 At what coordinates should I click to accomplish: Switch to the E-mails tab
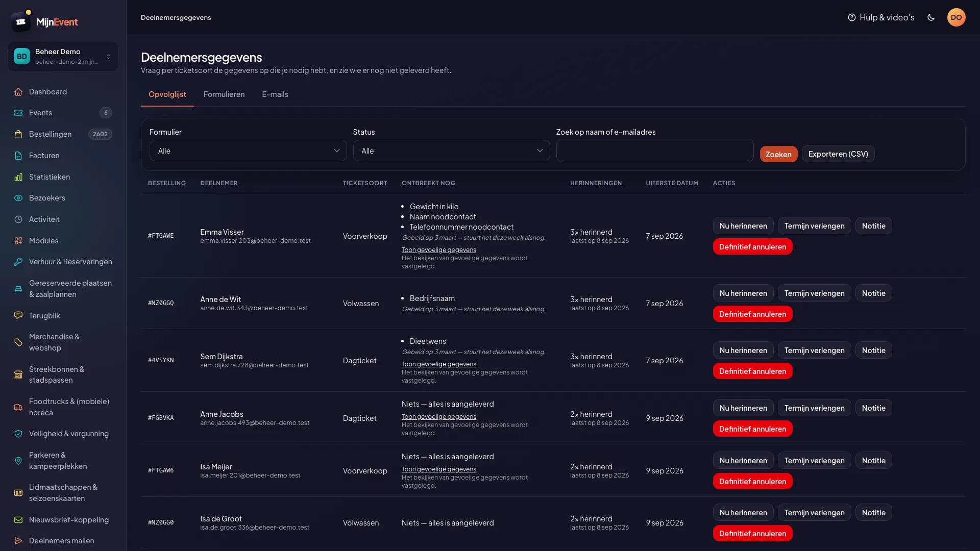click(x=275, y=94)
